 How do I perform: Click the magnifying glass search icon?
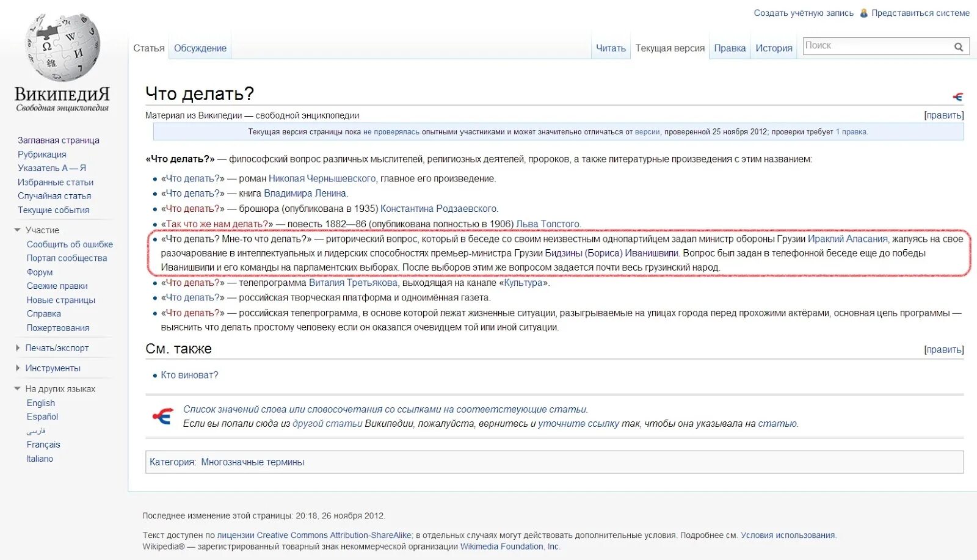(959, 46)
